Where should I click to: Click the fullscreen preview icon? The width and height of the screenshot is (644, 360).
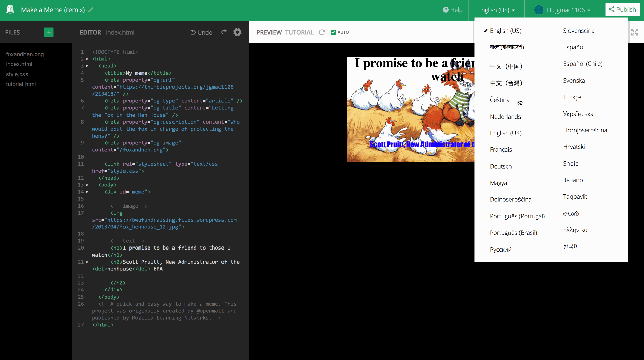(634, 32)
